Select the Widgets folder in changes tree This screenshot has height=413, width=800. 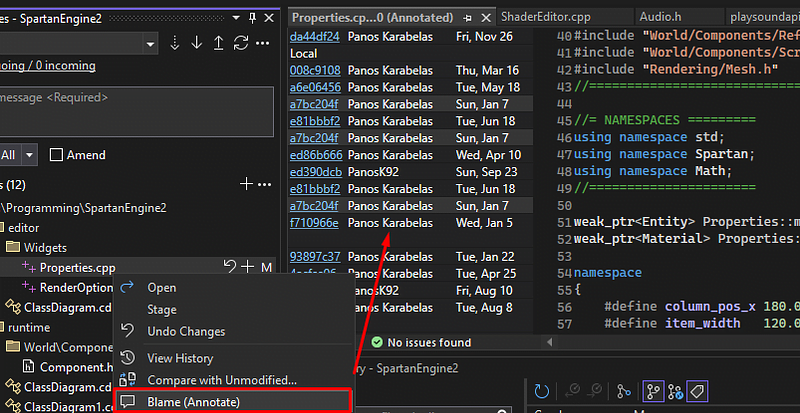(45, 248)
